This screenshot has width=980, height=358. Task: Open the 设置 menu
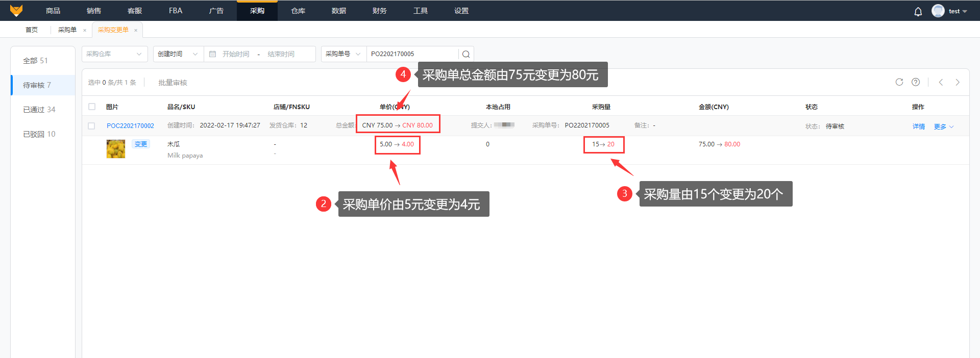click(461, 11)
